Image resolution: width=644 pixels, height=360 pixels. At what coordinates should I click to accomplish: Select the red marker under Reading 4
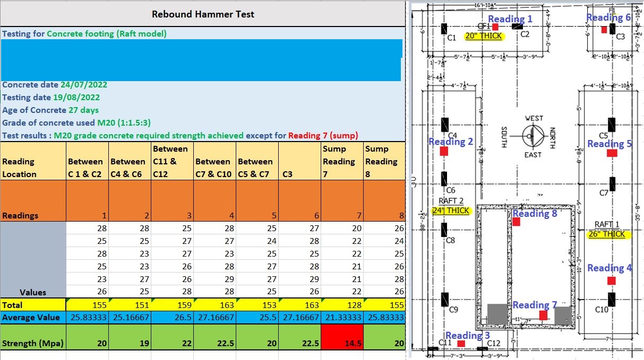611,280
